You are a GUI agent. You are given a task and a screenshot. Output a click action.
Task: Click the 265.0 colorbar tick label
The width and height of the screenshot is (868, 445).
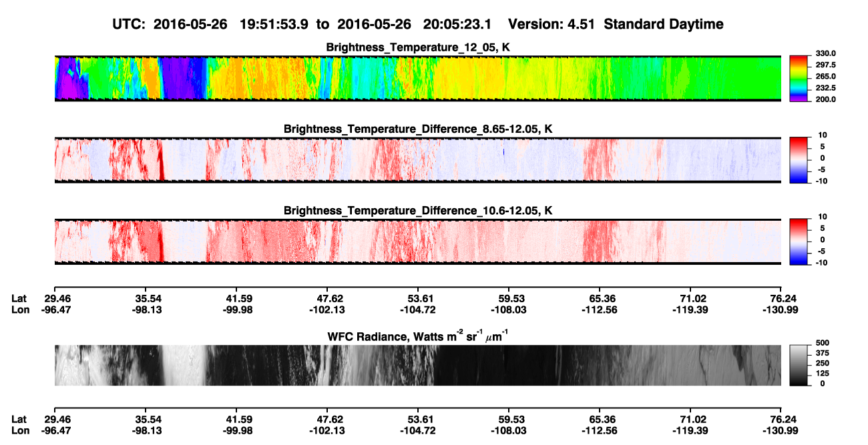click(824, 77)
